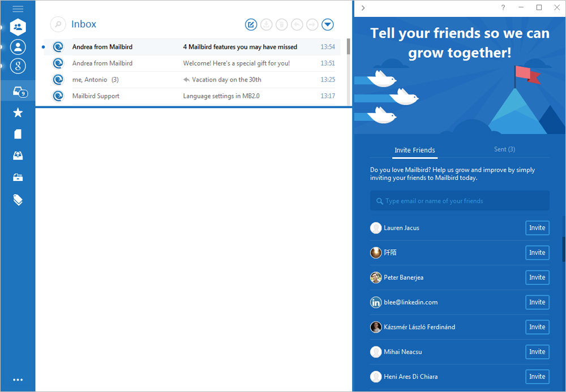Click the archive download toolbar button
The height and width of the screenshot is (392, 566).
[x=267, y=24]
